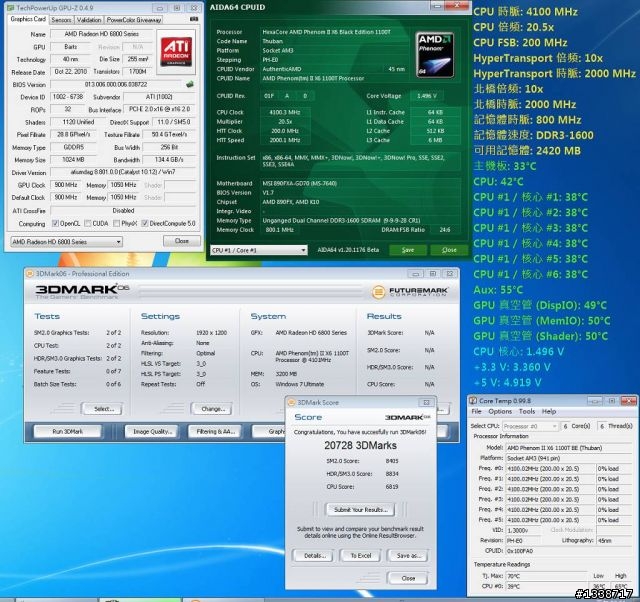Click the Close button in GPU-Z
The height and width of the screenshot is (602, 640).
pos(182,241)
